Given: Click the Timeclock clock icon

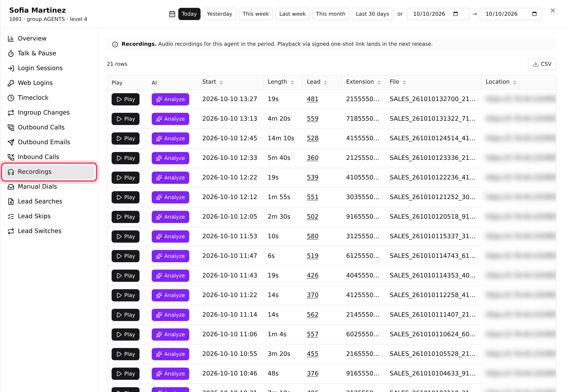Looking at the screenshot, I should (x=11, y=98).
